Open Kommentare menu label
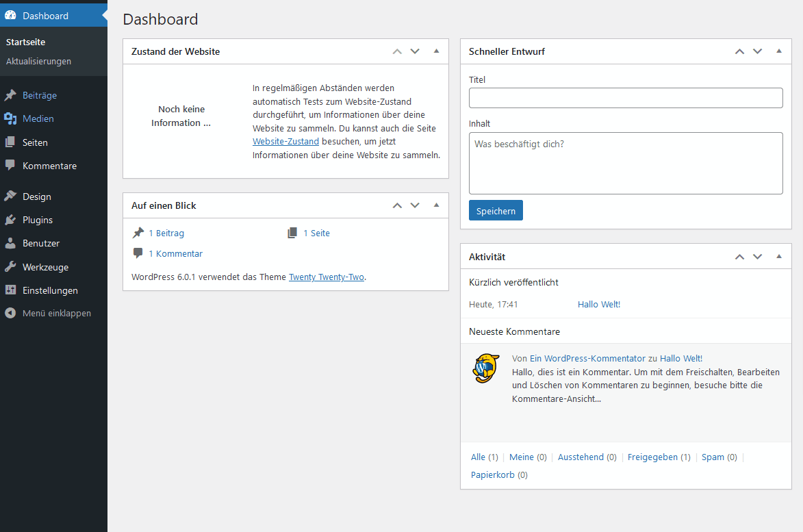Viewport: 803px width, 532px height. [50, 166]
